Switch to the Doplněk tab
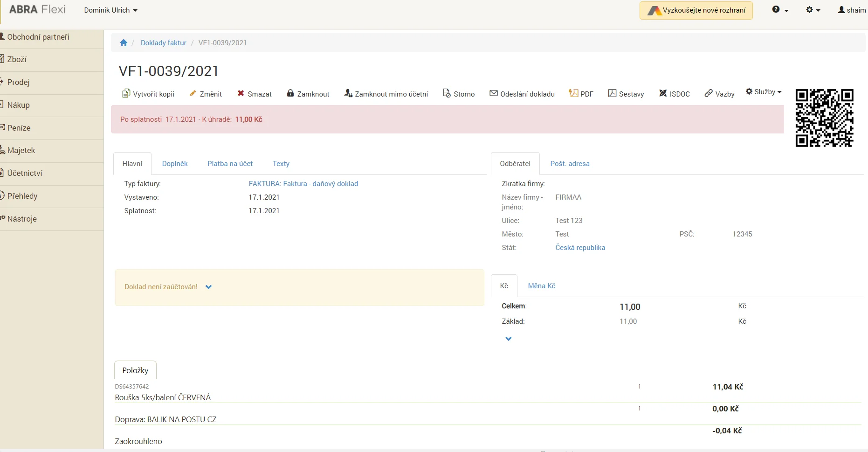The image size is (868, 452). point(175,164)
